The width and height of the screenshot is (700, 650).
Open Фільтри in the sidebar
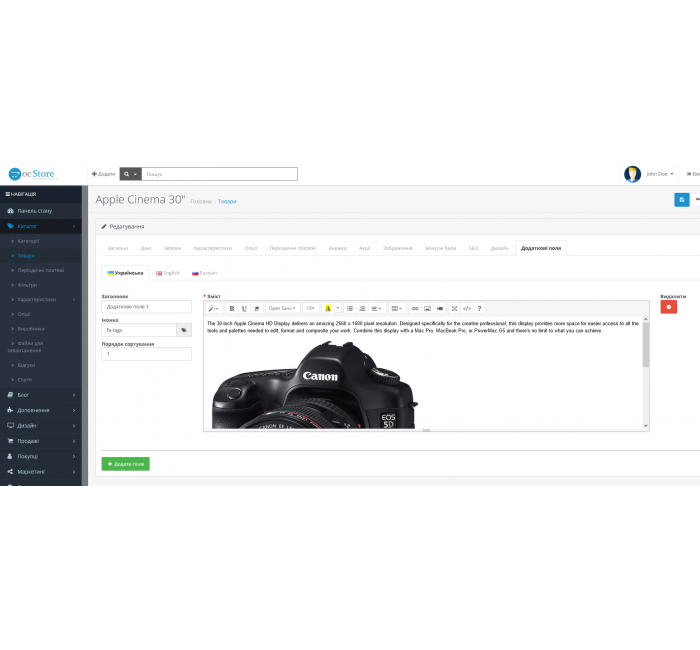pyautogui.click(x=41, y=285)
